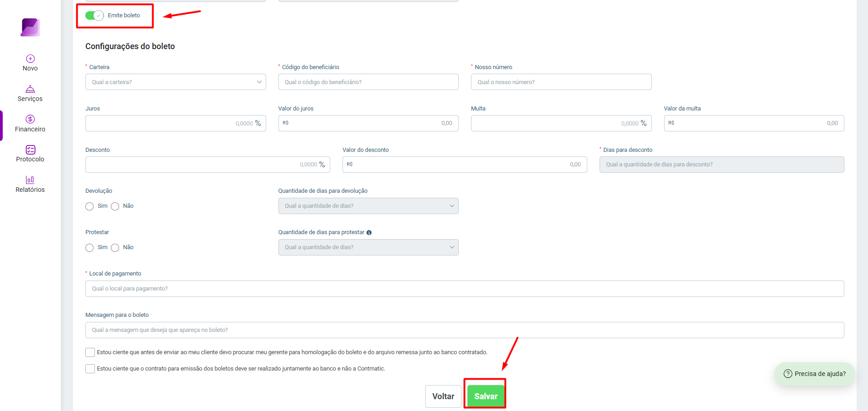
Task: Click the help question mark icon
Action: click(788, 374)
